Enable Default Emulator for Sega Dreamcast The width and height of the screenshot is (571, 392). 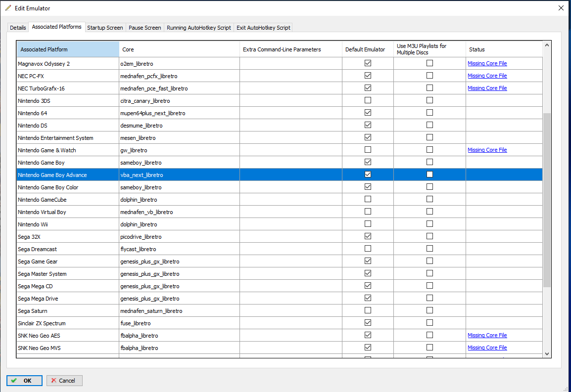point(368,249)
